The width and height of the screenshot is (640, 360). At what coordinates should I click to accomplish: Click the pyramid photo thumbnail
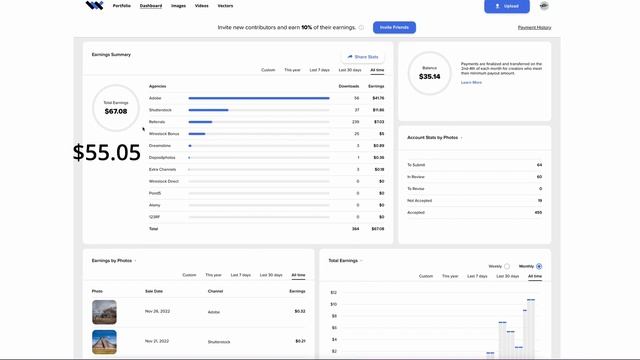104,342
